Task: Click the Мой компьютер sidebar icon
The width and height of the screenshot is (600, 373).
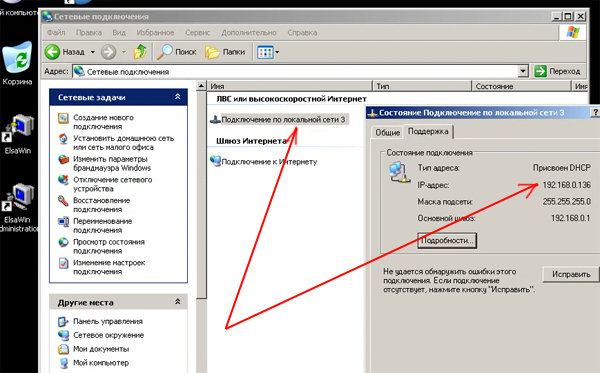Action: (63, 363)
